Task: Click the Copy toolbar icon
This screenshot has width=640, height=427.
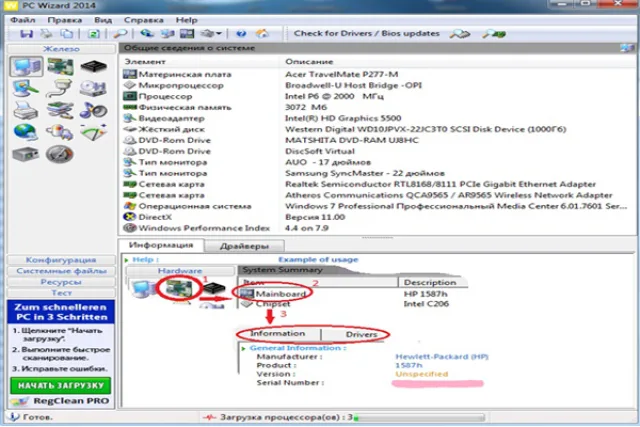Action: coord(67,33)
